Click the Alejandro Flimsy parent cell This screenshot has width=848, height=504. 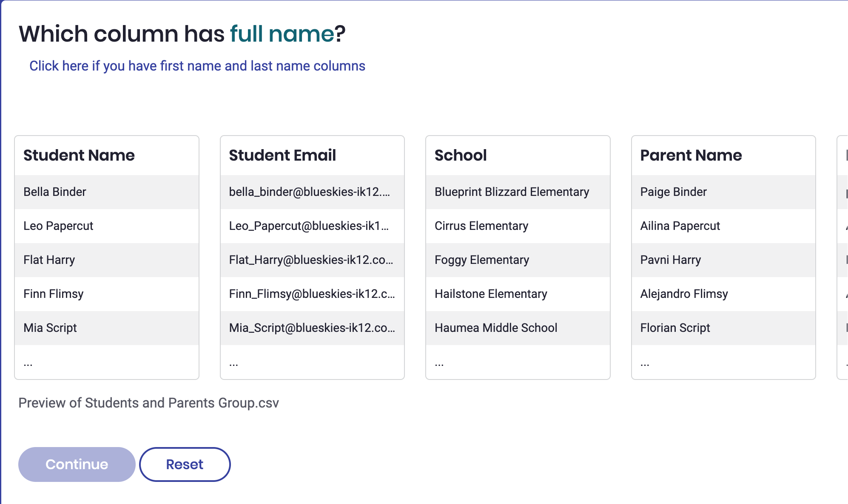(723, 294)
